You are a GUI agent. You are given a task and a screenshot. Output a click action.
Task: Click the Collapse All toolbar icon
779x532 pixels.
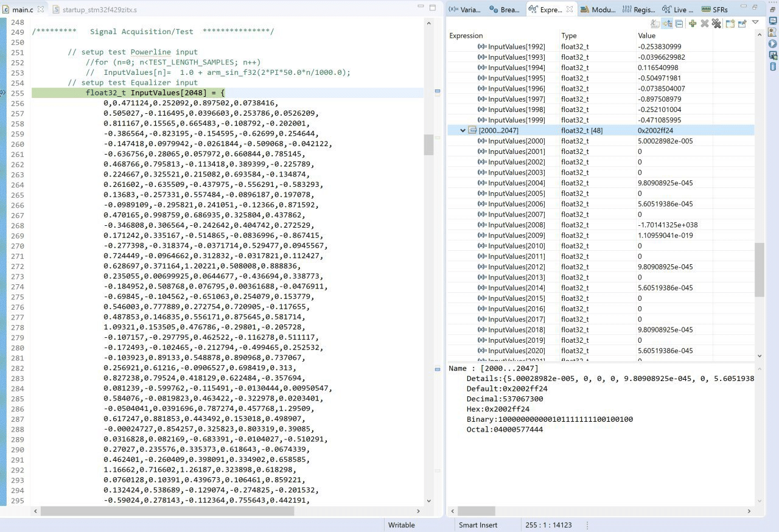point(679,24)
